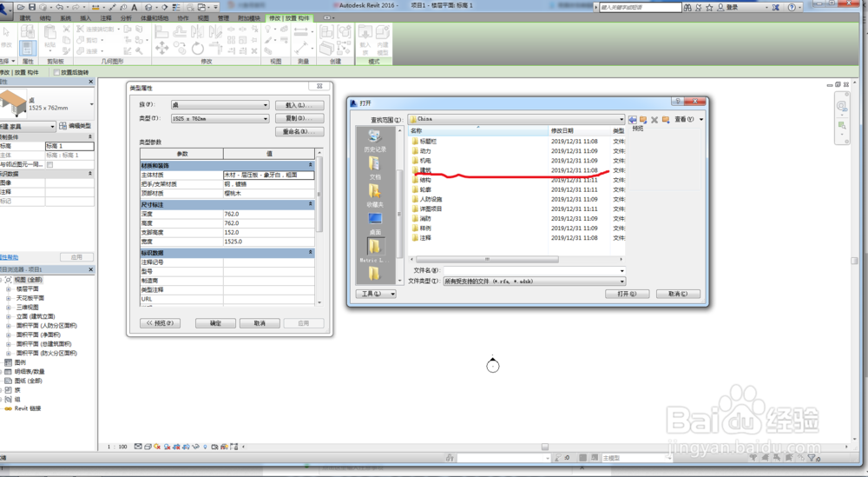Click the 标高 1 level value field
868x477 pixels.
69,146
